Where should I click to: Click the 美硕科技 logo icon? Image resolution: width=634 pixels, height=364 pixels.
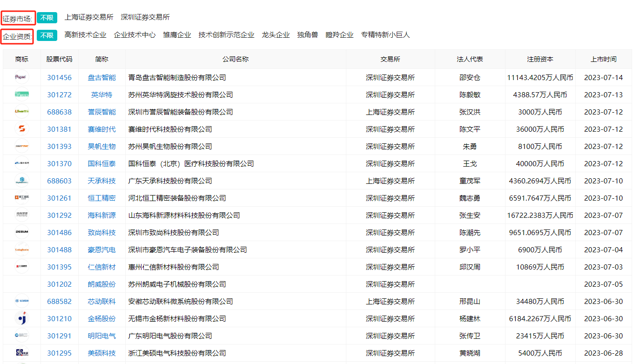pyautogui.click(x=21, y=353)
